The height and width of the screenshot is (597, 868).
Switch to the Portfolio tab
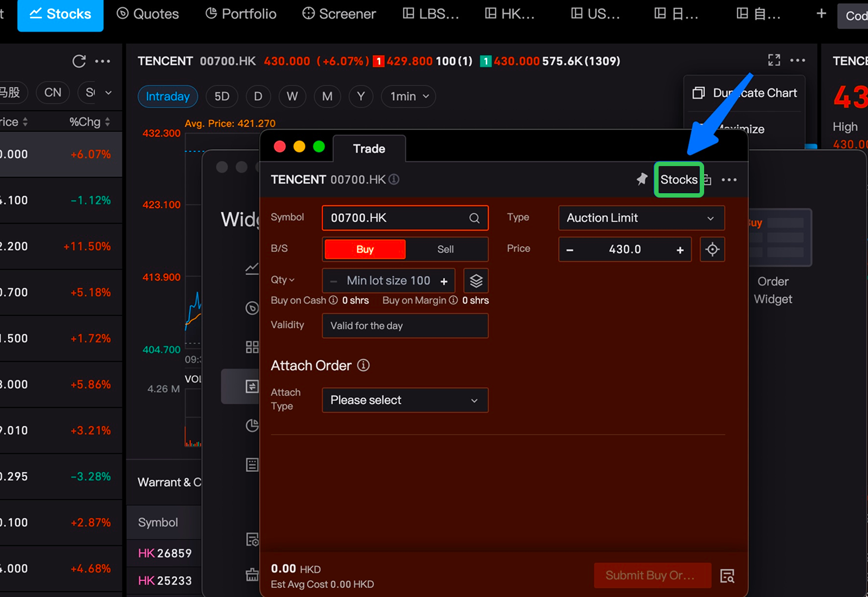(x=241, y=14)
